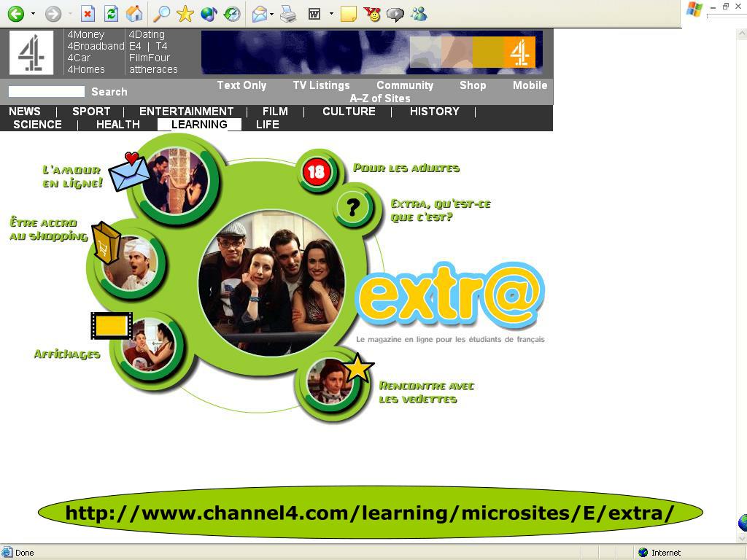Switch to the Text Only version
Viewport: 747px width, 560px height.
point(241,85)
